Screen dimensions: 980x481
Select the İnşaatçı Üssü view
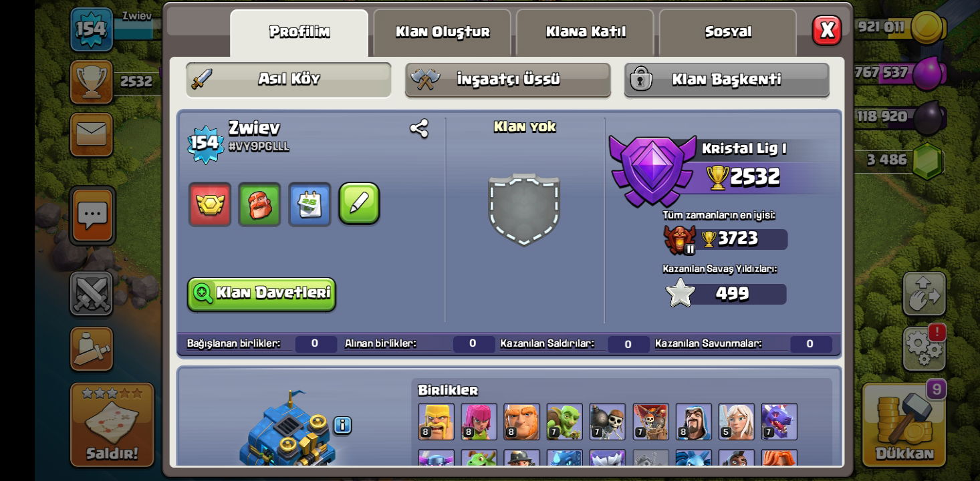(508, 79)
